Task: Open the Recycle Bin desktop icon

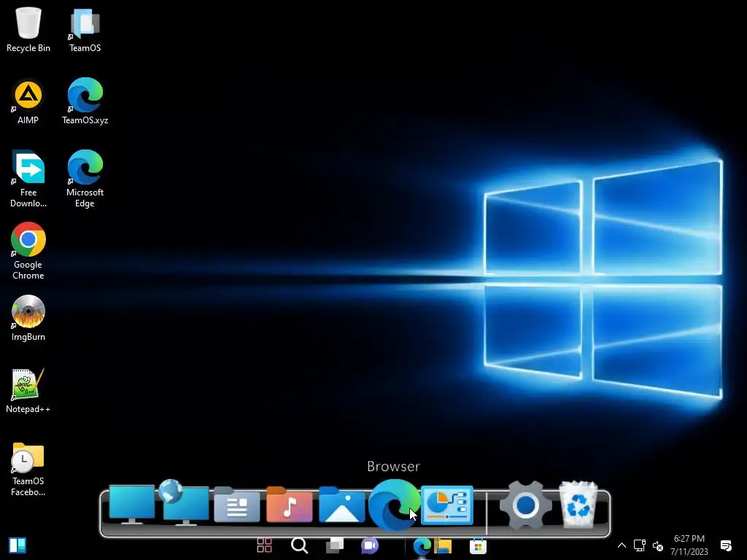Action: click(x=28, y=28)
